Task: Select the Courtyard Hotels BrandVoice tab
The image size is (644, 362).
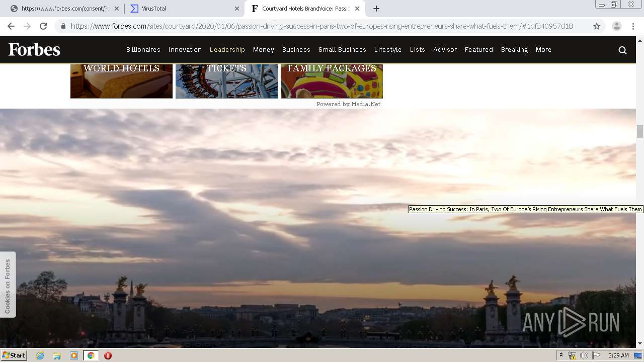Action: tap(305, 9)
